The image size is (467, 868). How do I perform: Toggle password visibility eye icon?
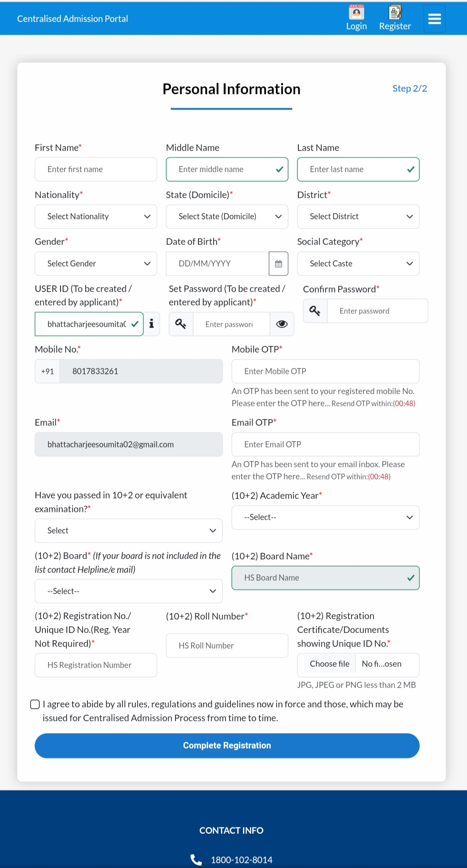[x=282, y=324]
